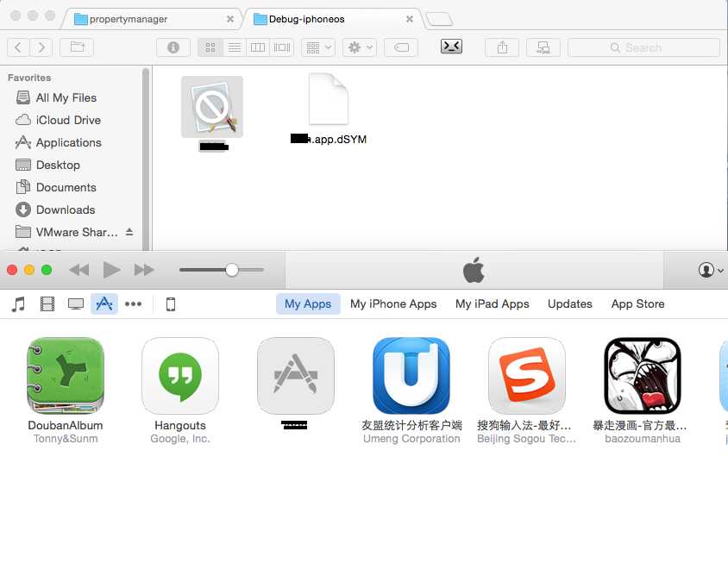The image size is (728, 588).
Task: Select the My iPhone Apps tab
Action: pos(393,304)
